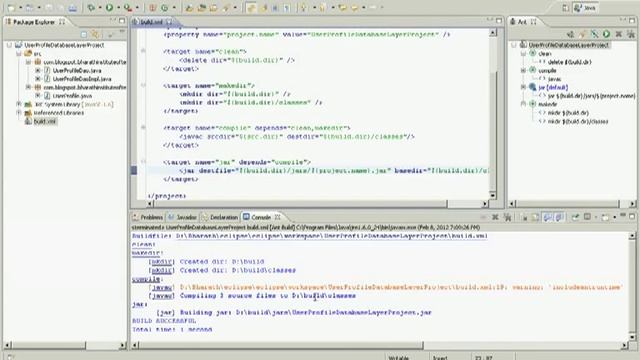Run selected target in Ant view

tap(607, 34)
